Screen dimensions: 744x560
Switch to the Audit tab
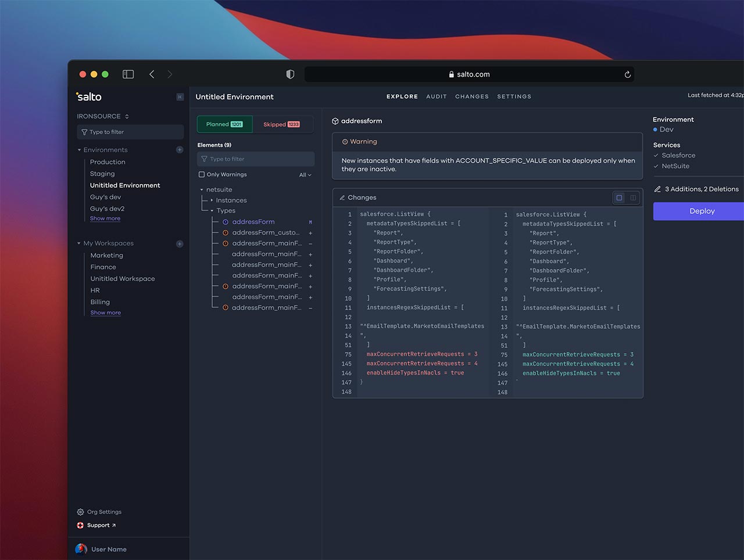pyautogui.click(x=437, y=96)
